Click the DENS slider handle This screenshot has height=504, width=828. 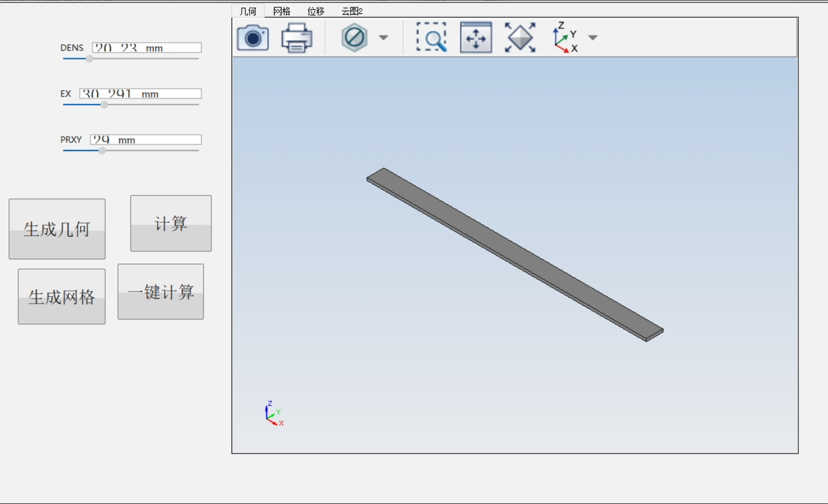click(x=89, y=59)
